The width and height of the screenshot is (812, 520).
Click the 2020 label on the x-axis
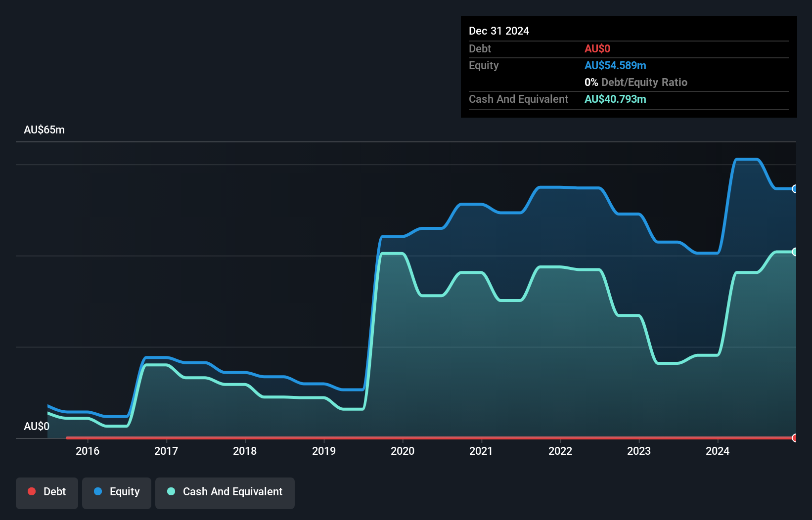[403, 451]
